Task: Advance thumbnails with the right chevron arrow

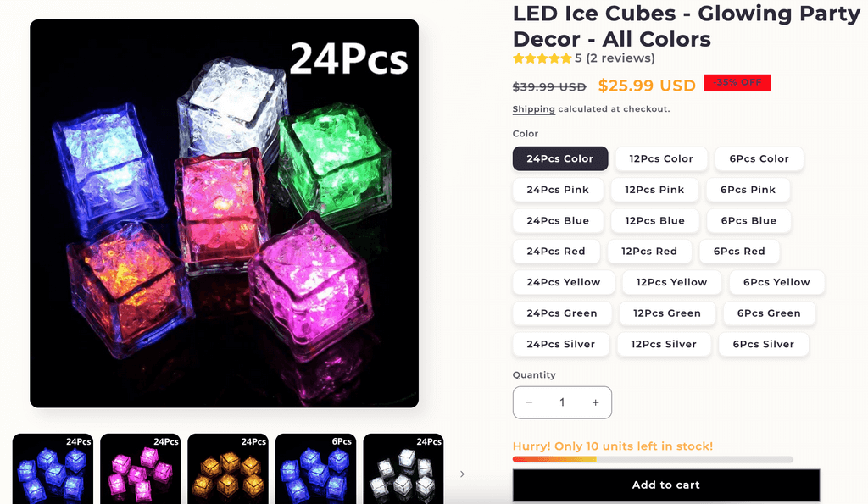Action: coord(462,474)
